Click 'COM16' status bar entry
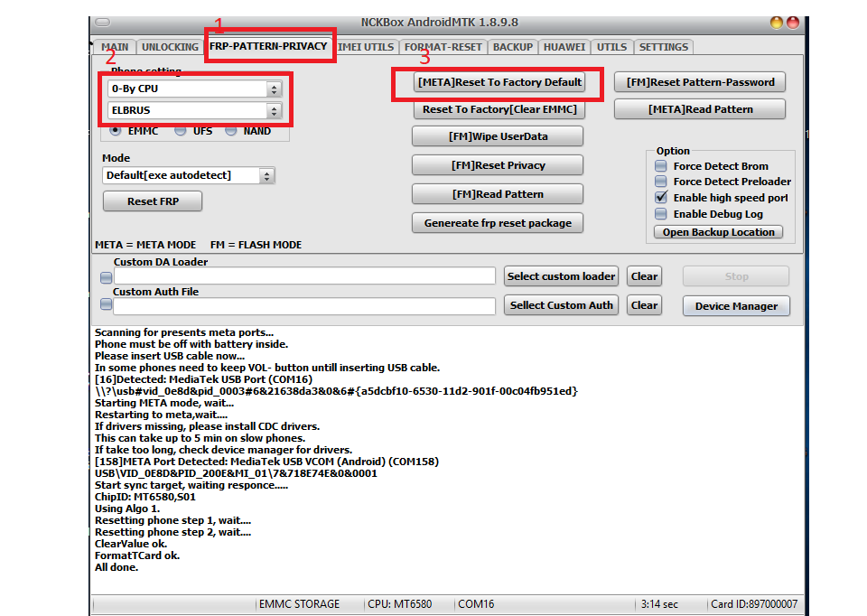Viewport: 867px width, 616px height. point(476,604)
